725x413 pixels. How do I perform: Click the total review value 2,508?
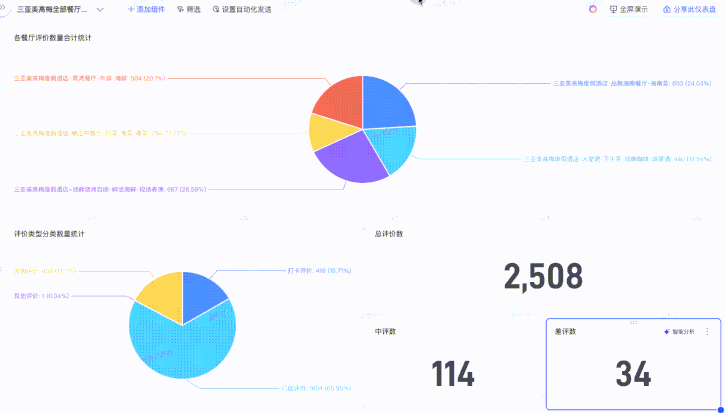coord(543,277)
